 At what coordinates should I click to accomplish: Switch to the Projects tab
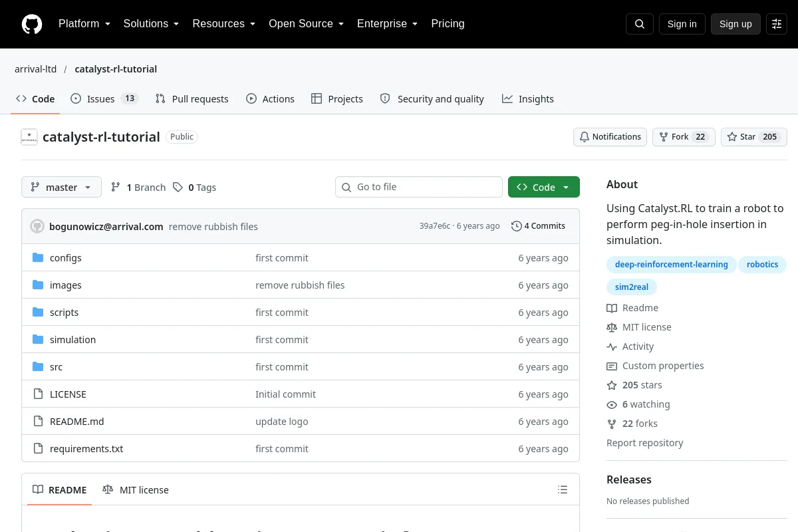337,99
